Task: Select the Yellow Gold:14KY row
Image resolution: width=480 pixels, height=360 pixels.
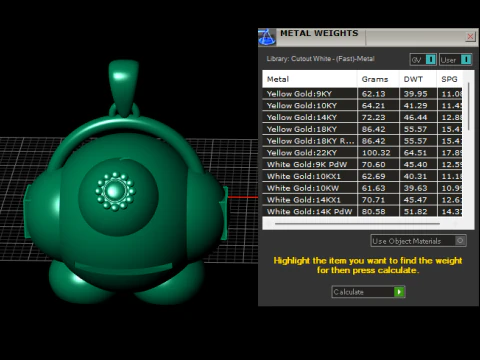Action: coord(362,117)
